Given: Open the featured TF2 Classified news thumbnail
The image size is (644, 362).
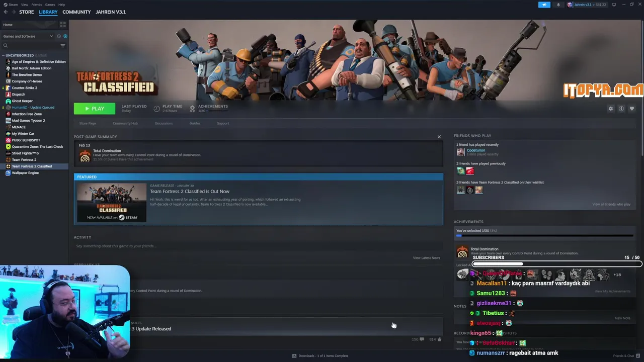Looking at the screenshot, I should tap(112, 203).
